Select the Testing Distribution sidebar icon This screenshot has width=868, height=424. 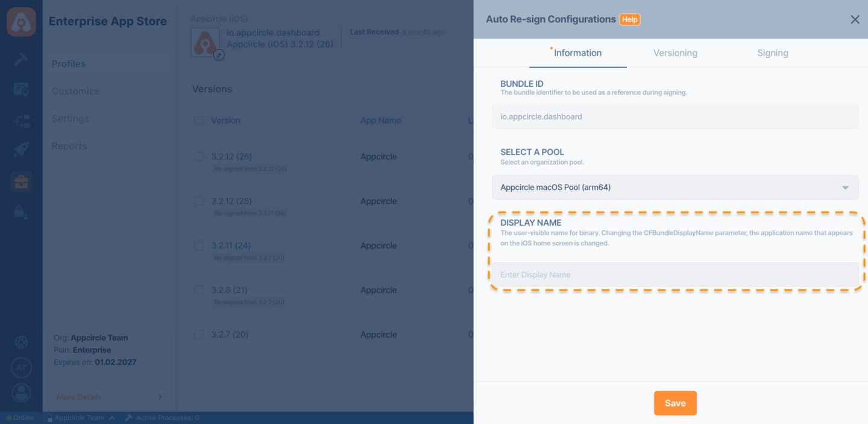pyautogui.click(x=21, y=89)
